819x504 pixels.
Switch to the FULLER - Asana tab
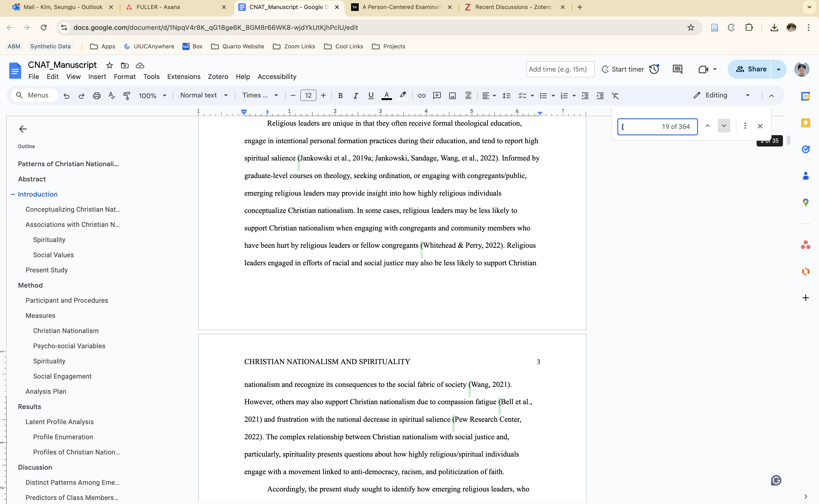(x=158, y=7)
